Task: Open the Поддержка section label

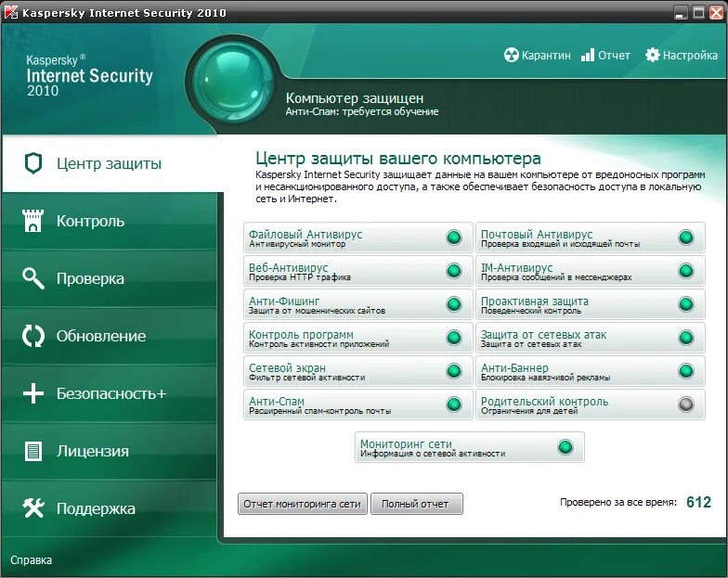Action: [x=97, y=508]
